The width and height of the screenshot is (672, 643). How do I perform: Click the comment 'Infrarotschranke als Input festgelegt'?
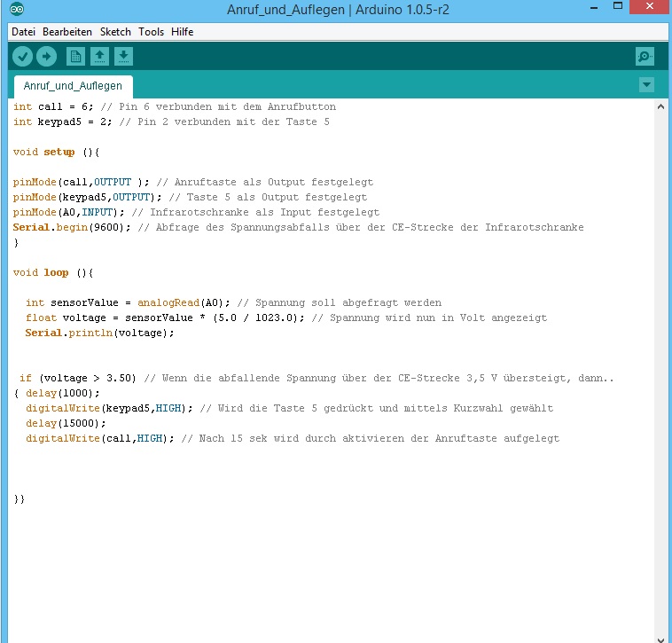coord(264,212)
